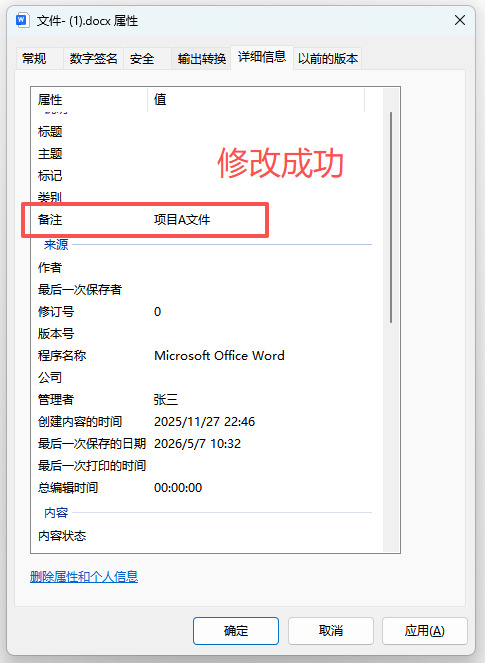Click the vertical scrollbar thumb in properties list

391,218
